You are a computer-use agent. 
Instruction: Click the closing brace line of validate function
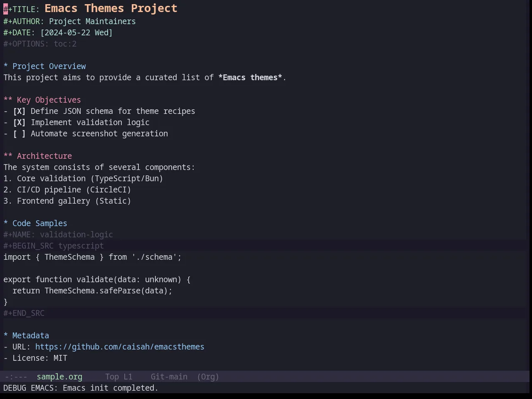[x=6, y=302]
